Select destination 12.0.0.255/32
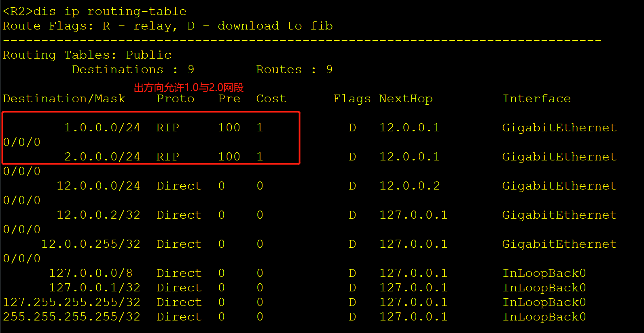Screen dimensions: 644x333 [91, 244]
